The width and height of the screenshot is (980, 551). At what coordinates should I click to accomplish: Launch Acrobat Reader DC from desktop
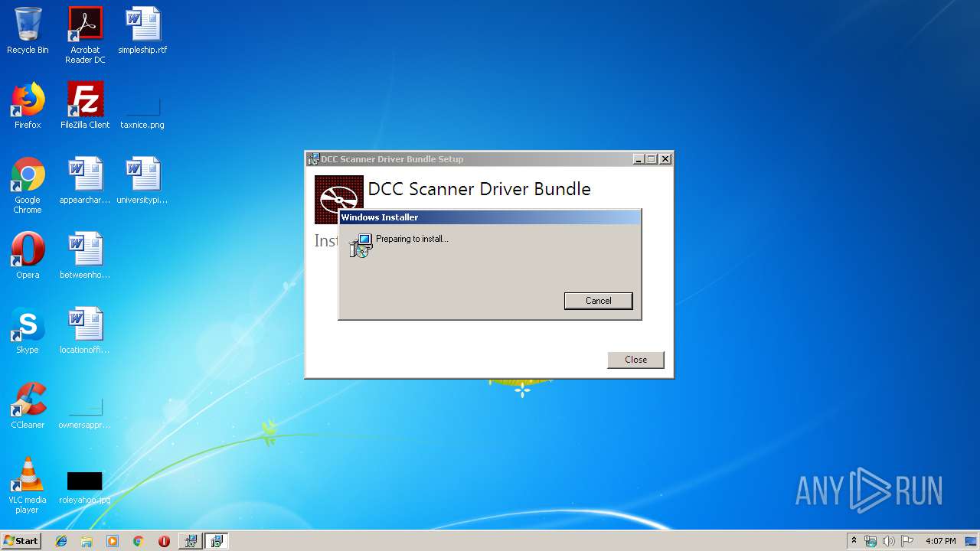(x=85, y=35)
